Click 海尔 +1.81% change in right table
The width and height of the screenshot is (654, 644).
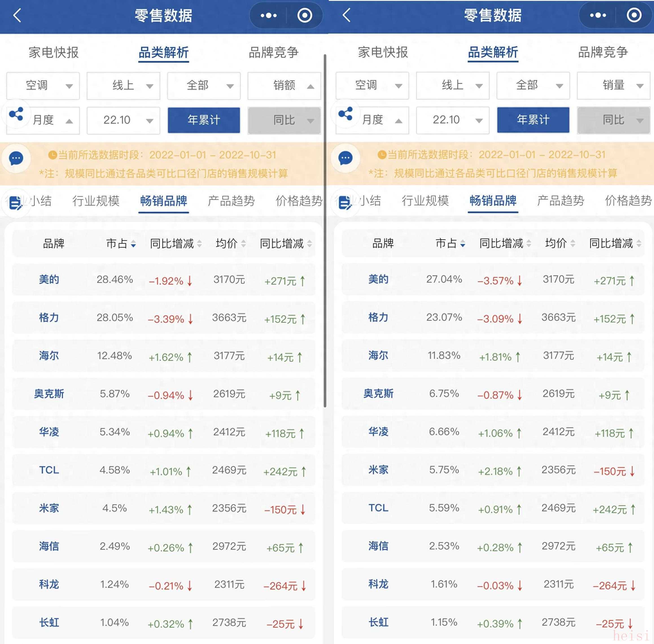click(499, 357)
